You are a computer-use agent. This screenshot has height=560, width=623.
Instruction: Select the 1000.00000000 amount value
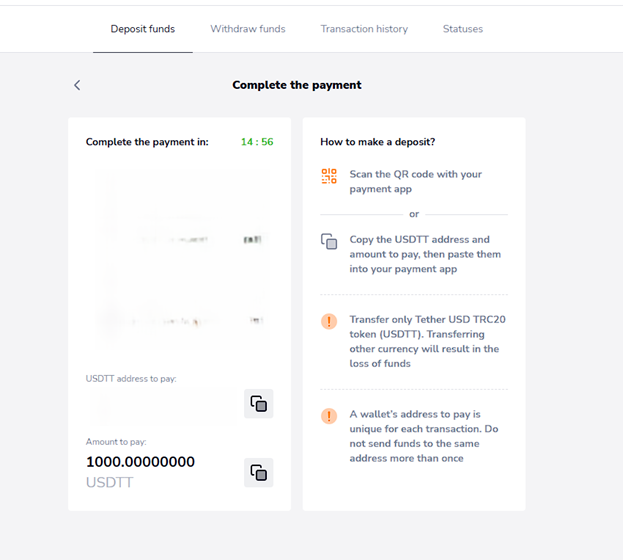coord(140,462)
